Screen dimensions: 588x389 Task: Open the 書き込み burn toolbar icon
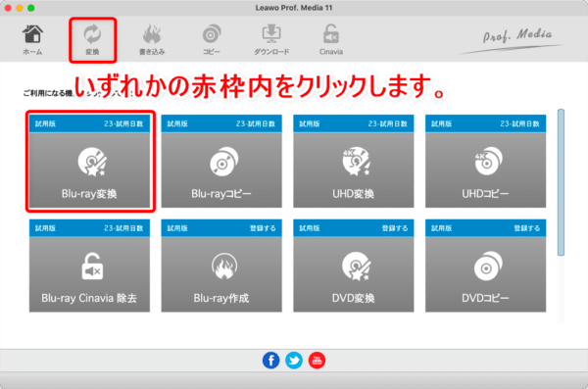tap(152, 39)
